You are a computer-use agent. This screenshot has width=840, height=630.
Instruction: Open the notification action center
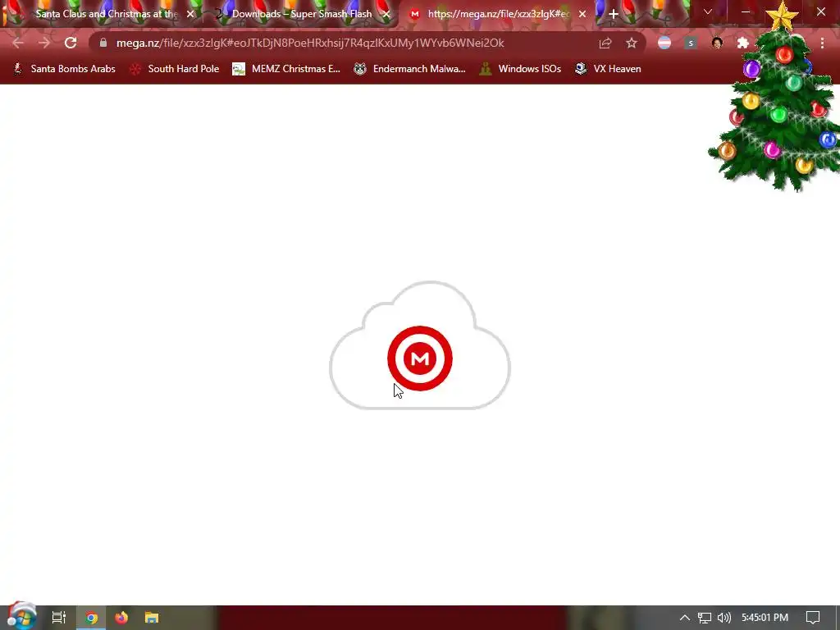(x=813, y=618)
